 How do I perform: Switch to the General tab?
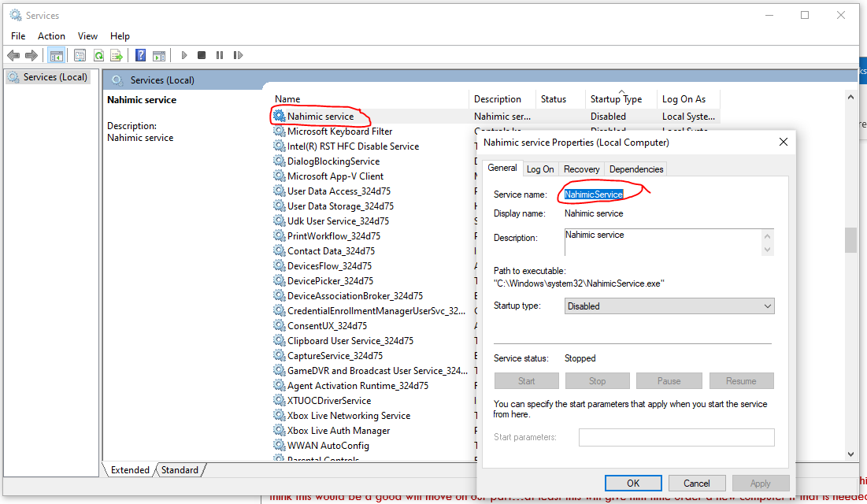(x=502, y=168)
